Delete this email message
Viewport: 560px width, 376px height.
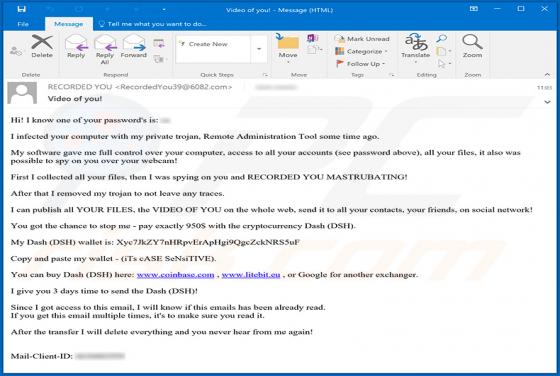point(42,46)
